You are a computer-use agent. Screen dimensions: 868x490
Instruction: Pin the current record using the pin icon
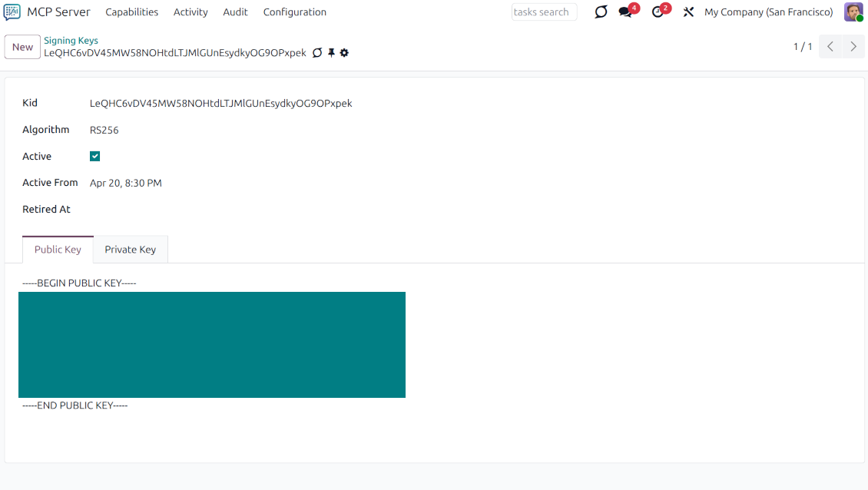330,52
